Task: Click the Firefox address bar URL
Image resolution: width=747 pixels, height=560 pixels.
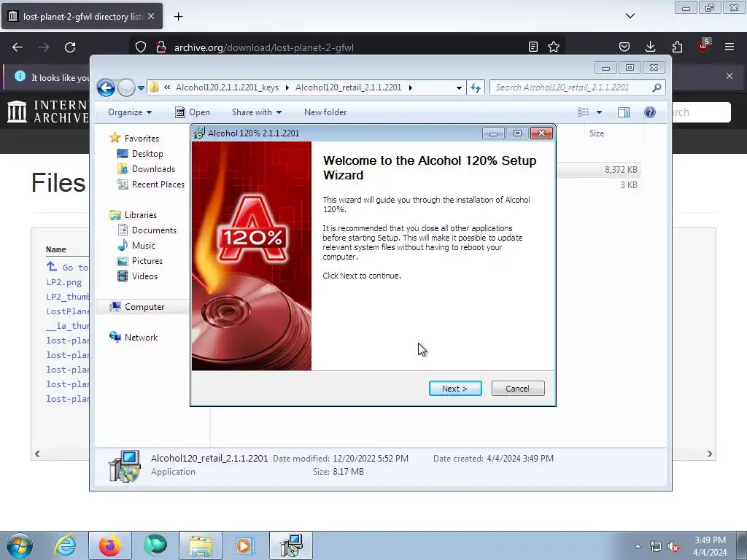Action: [263, 47]
